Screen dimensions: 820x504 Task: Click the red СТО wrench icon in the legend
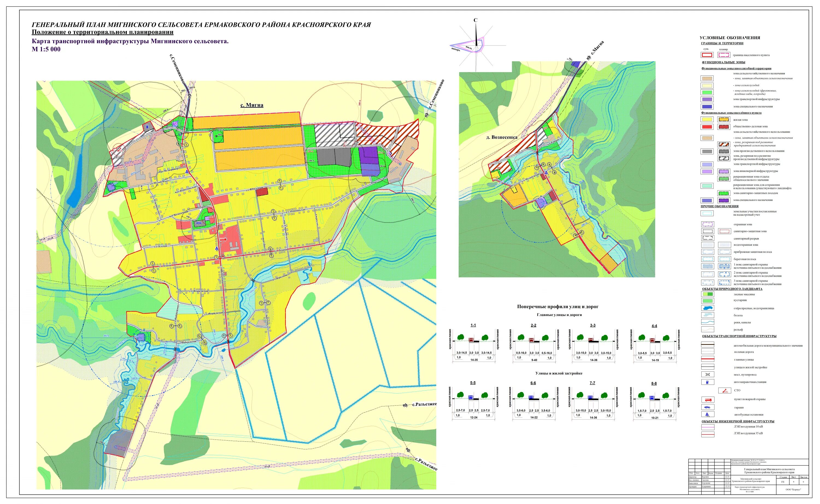click(725, 390)
